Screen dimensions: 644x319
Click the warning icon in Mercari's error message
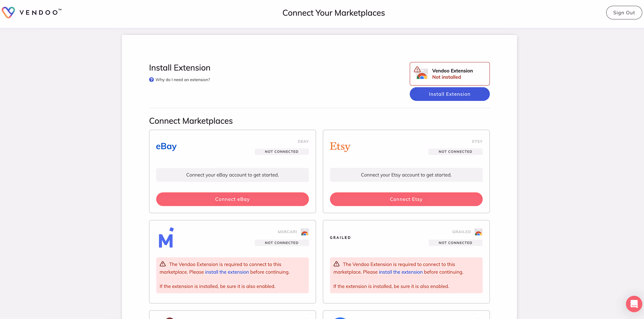pos(163,263)
